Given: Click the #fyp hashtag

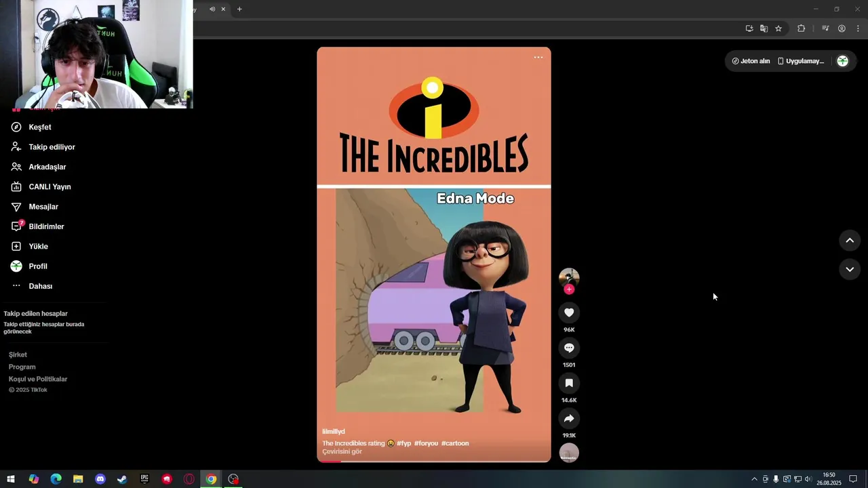Looking at the screenshot, I should (404, 443).
